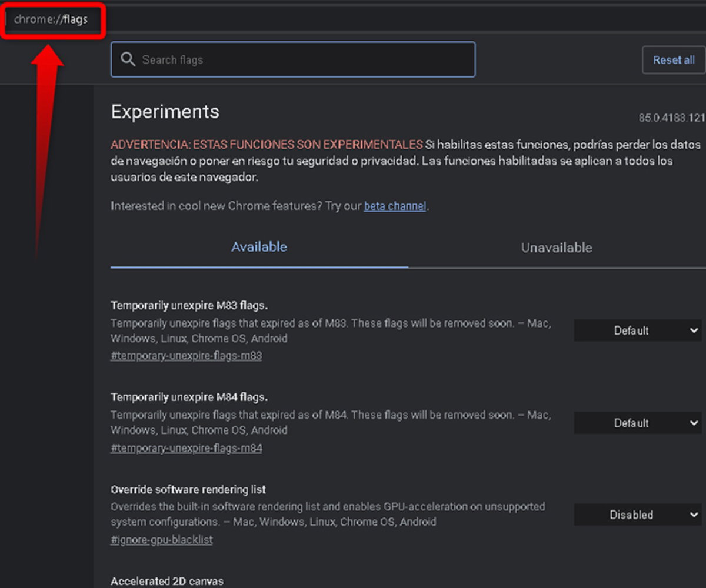Click the Experiments page heading
The image size is (706, 588).
coord(165,112)
